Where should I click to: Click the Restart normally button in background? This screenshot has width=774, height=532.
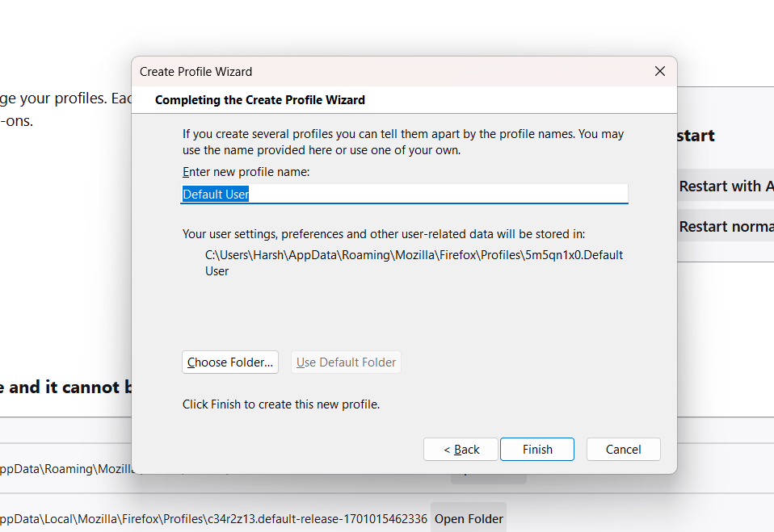[726, 227]
